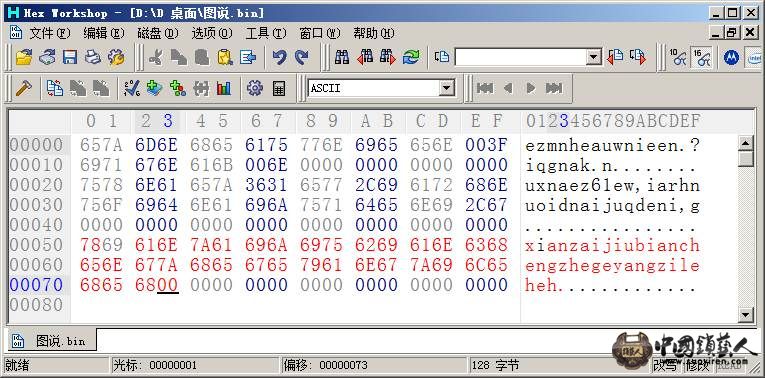765x378 pixels.
Task: Click the scroll down arrow of hex view
Action: tap(745, 315)
